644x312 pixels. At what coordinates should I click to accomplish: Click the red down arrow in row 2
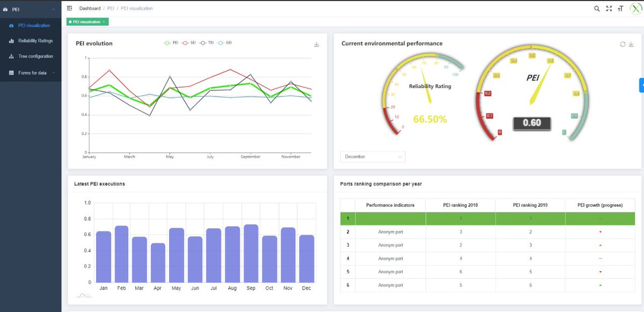600,232
